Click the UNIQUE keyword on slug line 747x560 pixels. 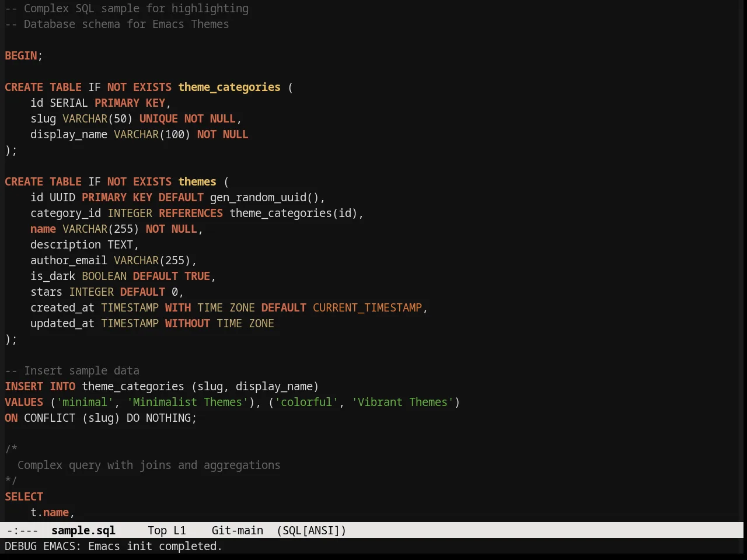click(159, 118)
